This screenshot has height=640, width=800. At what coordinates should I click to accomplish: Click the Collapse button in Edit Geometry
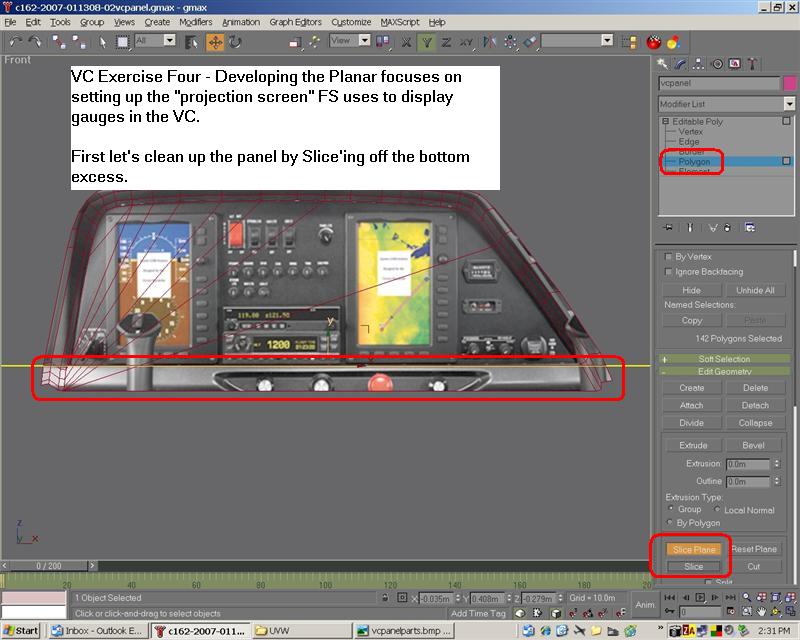coord(755,423)
